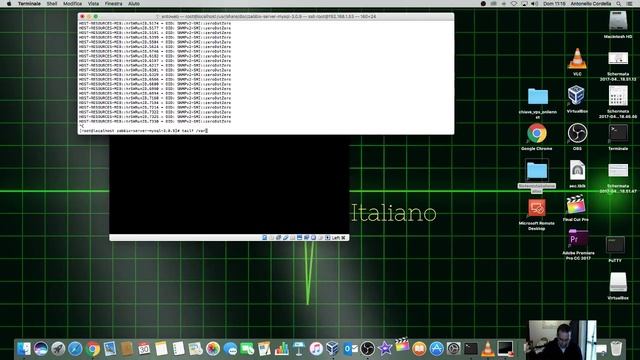Open Finder in the Dock

(24, 349)
